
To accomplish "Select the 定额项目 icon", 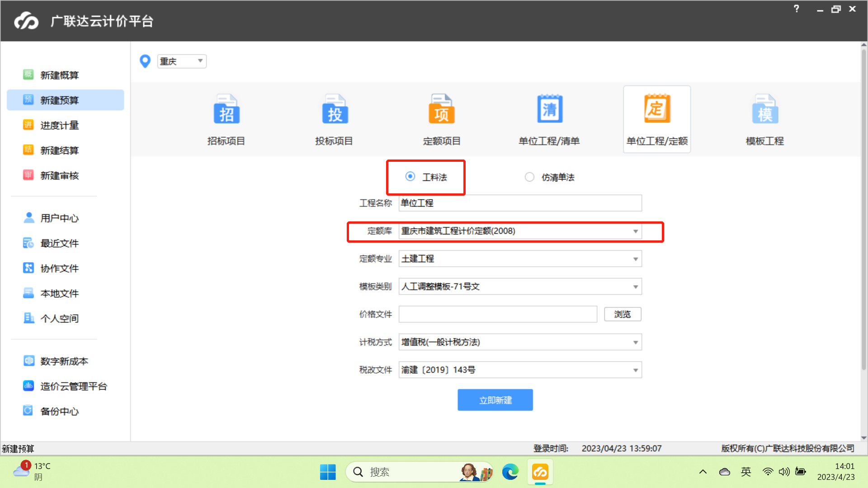I will pyautogui.click(x=442, y=109).
